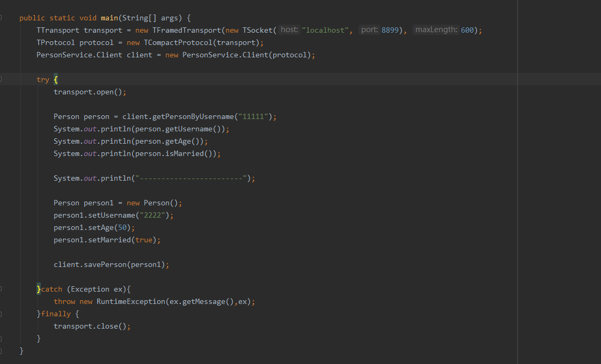Click the highlighted closing brace before catch

click(39, 289)
